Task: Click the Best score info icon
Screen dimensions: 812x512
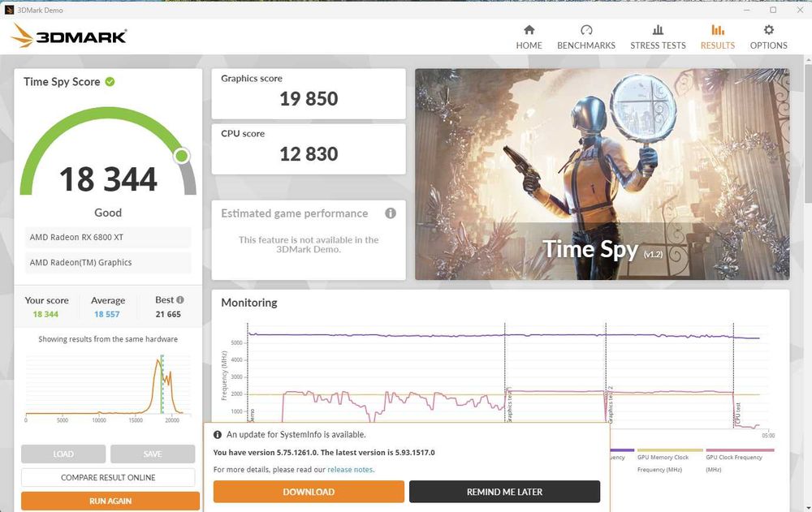Action: (180, 299)
